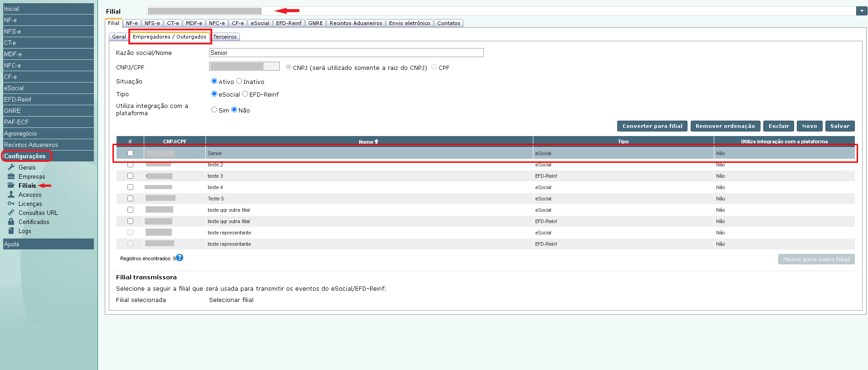Click the Filiais folder icon

point(11,185)
